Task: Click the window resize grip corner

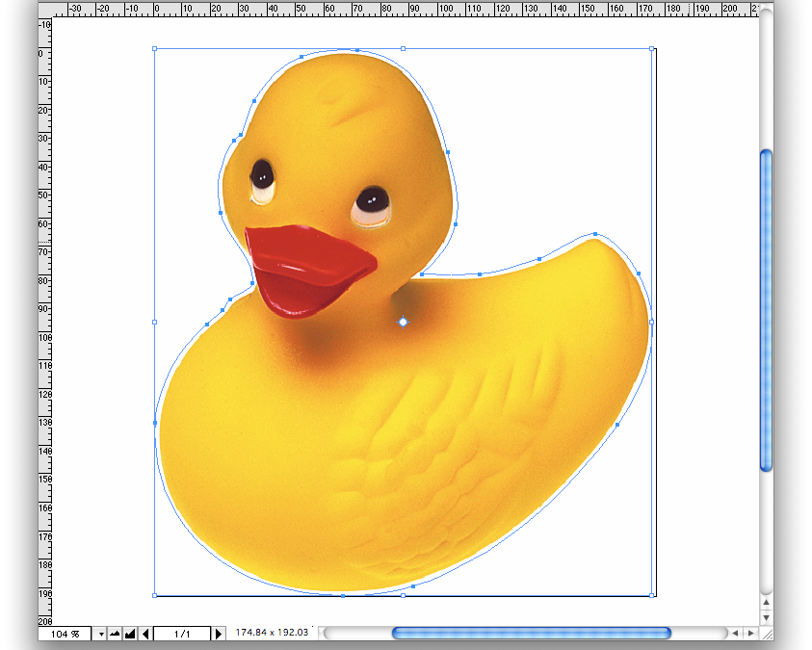Action: pyautogui.click(x=766, y=633)
